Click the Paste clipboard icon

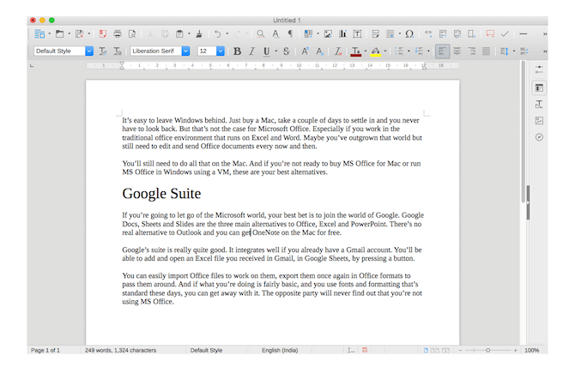179,34
